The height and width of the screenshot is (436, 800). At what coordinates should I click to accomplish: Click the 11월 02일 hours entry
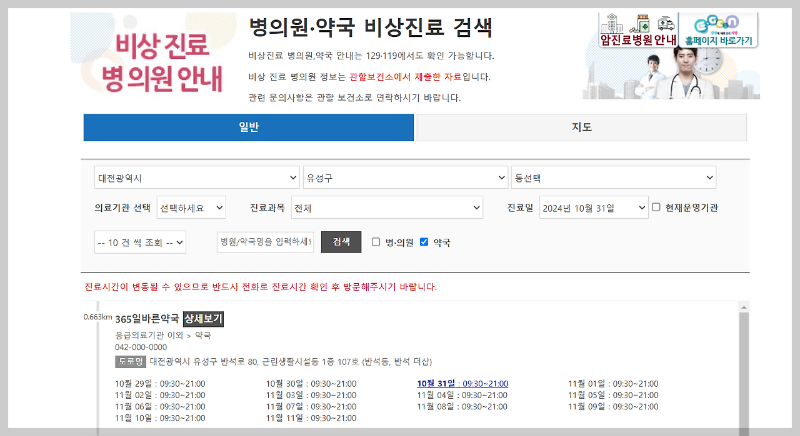(x=160, y=395)
